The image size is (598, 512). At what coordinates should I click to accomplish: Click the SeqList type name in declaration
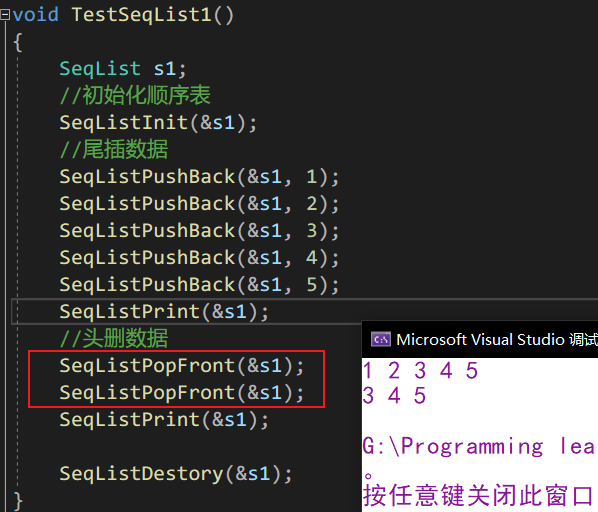click(100, 69)
